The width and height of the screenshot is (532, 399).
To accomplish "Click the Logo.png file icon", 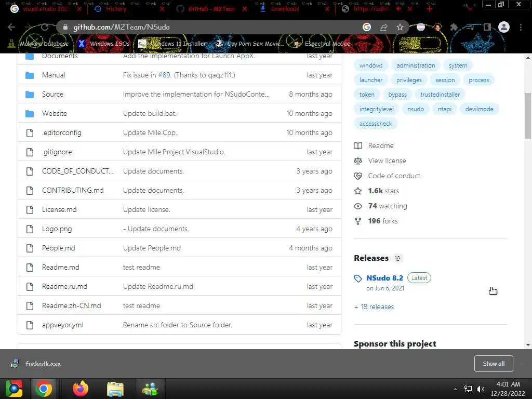I will click(x=30, y=229).
